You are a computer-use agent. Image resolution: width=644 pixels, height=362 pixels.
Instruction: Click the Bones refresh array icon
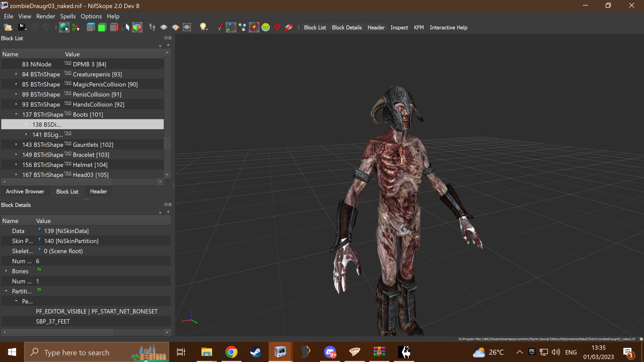[39, 270]
